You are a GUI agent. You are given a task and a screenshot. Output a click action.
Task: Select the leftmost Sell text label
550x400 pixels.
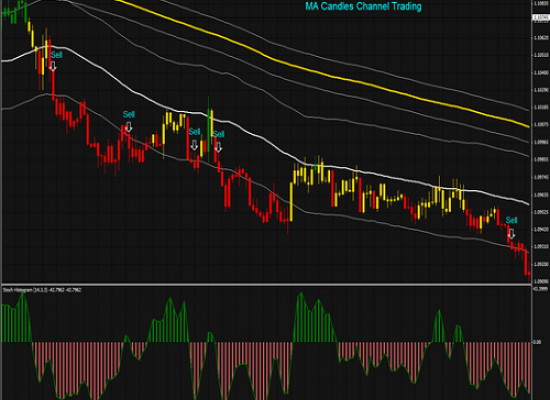point(56,55)
